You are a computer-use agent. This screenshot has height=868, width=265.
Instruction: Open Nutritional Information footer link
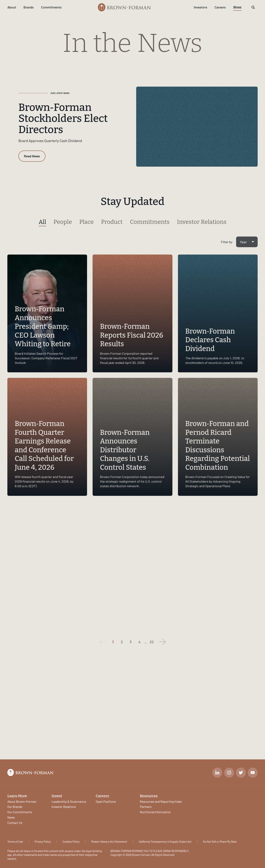coord(155,812)
